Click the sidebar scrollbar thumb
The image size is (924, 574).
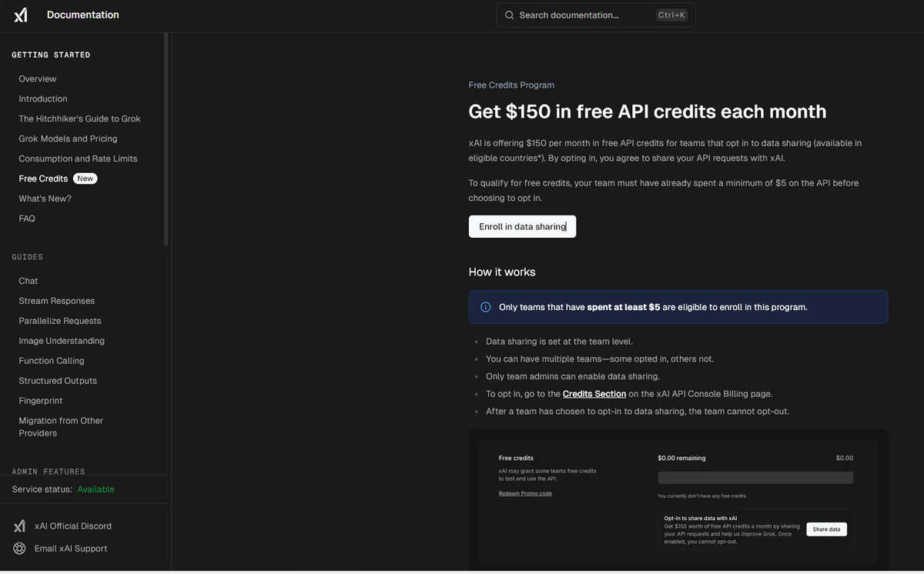tap(166, 138)
